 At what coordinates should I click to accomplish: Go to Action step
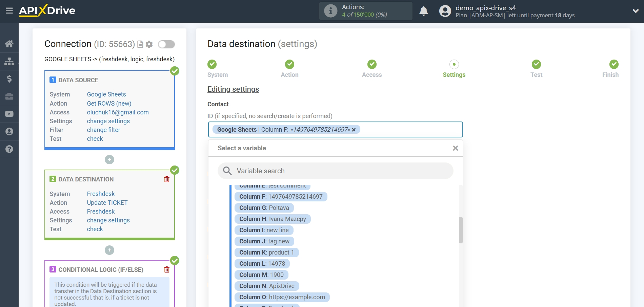coord(289,64)
